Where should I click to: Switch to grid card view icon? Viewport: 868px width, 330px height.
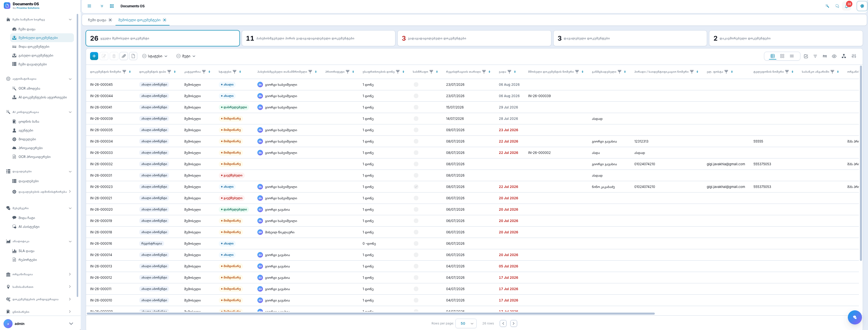pos(782,56)
